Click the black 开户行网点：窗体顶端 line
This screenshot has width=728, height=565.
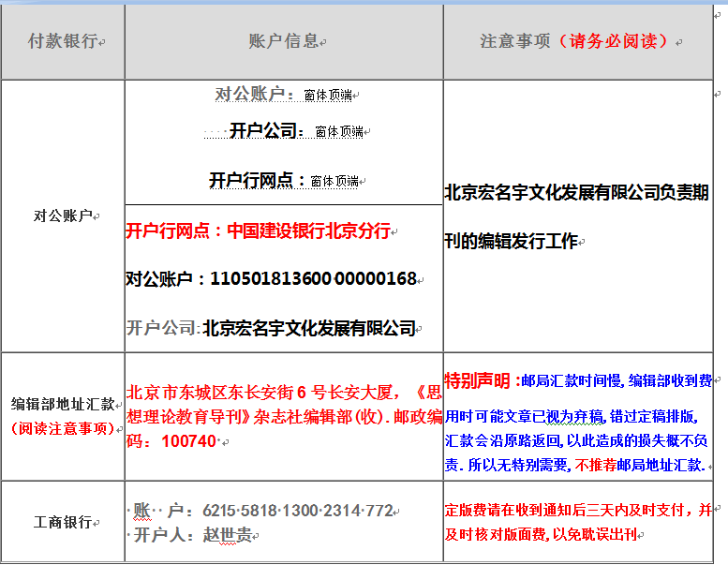[x=284, y=181]
